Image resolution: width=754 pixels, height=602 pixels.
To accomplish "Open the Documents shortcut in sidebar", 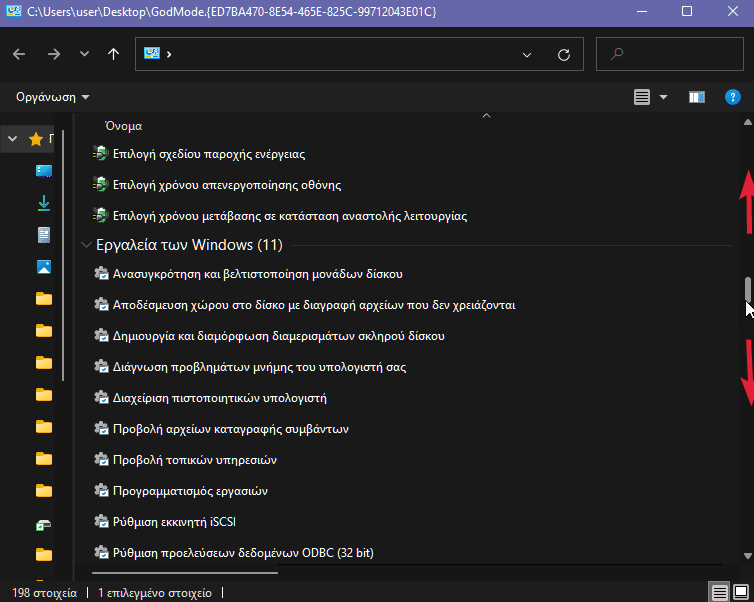I will point(44,235).
